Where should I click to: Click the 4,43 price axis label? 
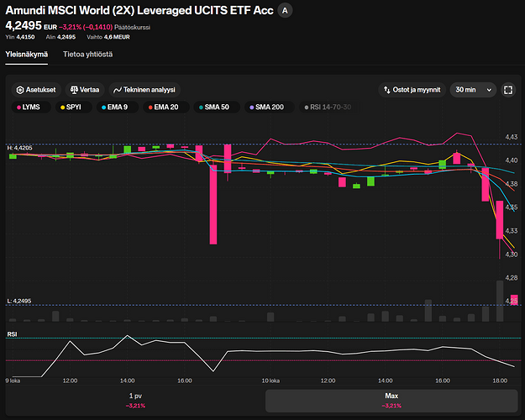(512, 137)
